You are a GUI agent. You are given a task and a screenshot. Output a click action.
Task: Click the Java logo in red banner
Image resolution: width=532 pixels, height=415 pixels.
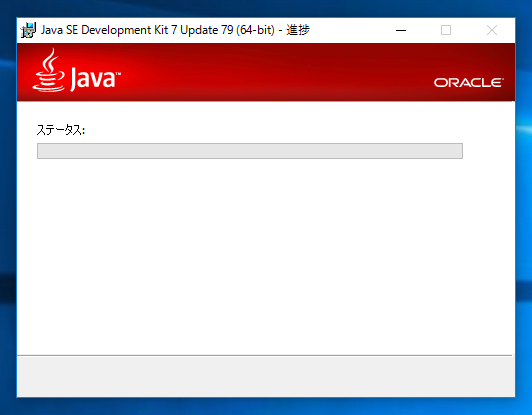coord(76,70)
